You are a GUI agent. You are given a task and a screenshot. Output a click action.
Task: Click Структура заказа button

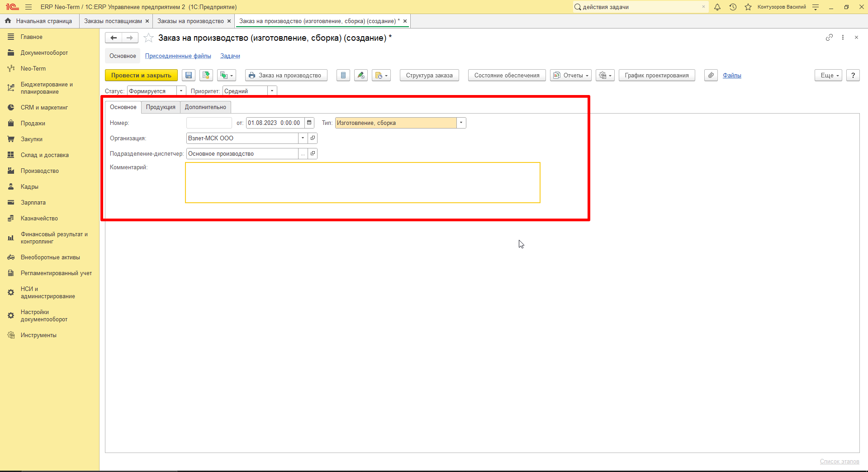pyautogui.click(x=429, y=76)
